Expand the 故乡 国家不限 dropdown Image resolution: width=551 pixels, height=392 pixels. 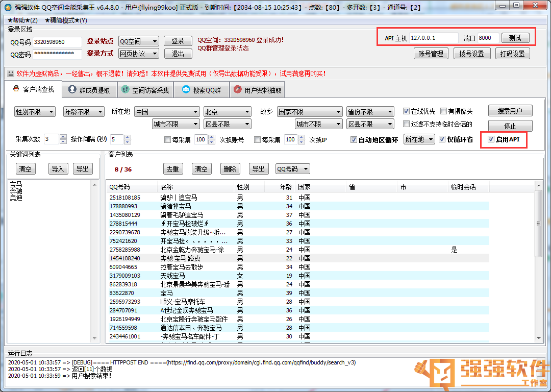[310, 112]
